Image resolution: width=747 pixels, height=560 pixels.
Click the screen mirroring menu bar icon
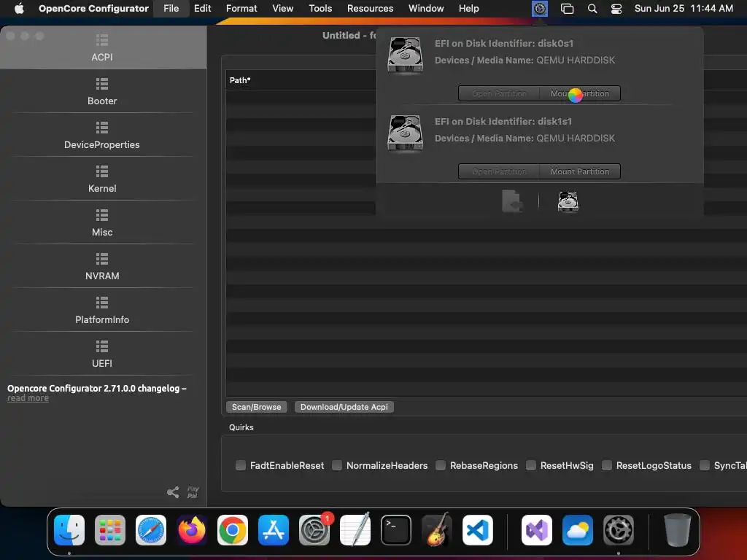click(567, 9)
